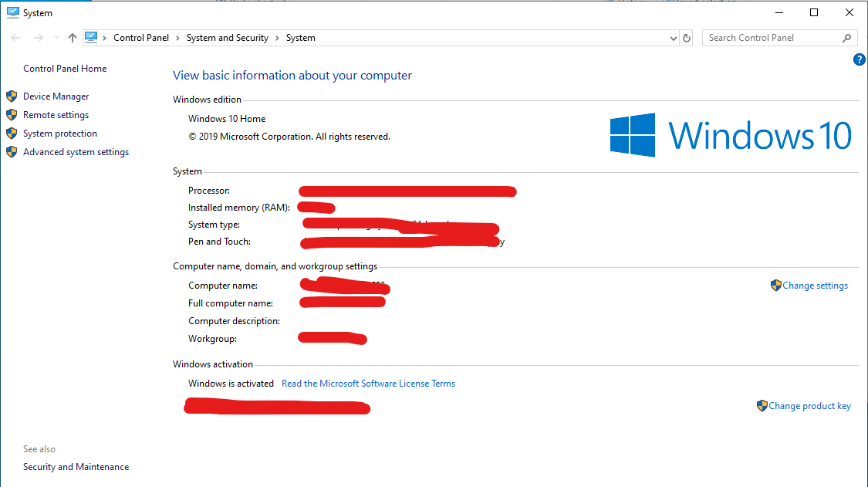Image resolution: width=868 pixels, height=487 pixels.
Task: Click the Change settings shield icon
Action: point(775,286)
